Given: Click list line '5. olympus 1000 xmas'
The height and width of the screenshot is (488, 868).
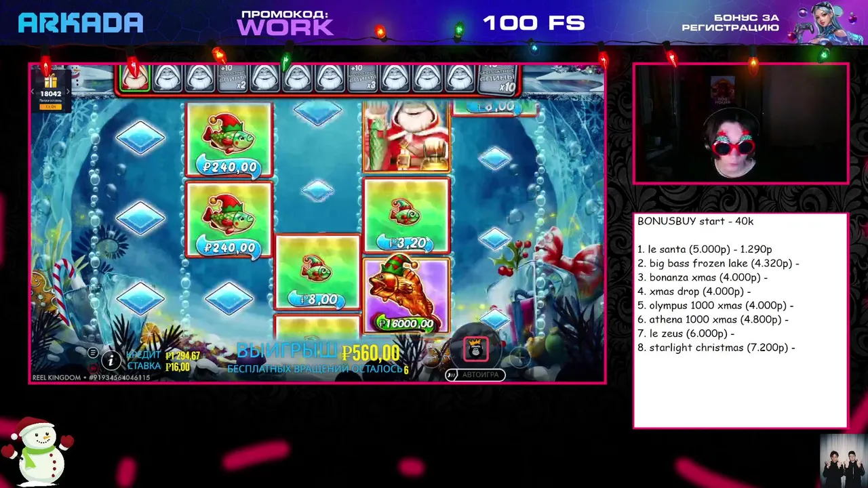Looking at the screenshot, I should tap(715, 306).
